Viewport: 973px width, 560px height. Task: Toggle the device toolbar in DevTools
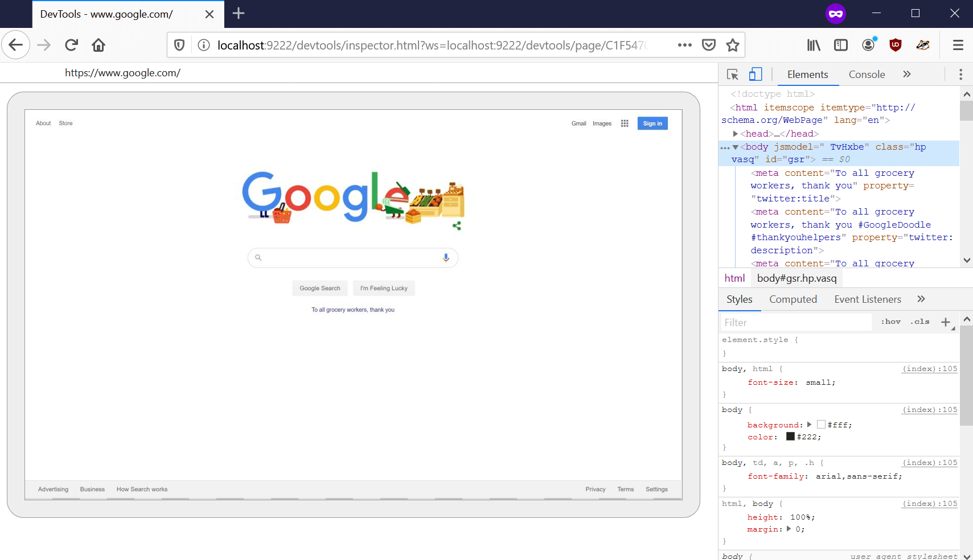click(756, 74)
